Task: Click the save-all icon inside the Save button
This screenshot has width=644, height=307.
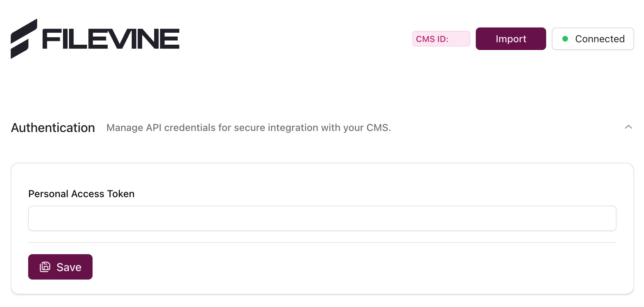Action: (x=45, y=267)
